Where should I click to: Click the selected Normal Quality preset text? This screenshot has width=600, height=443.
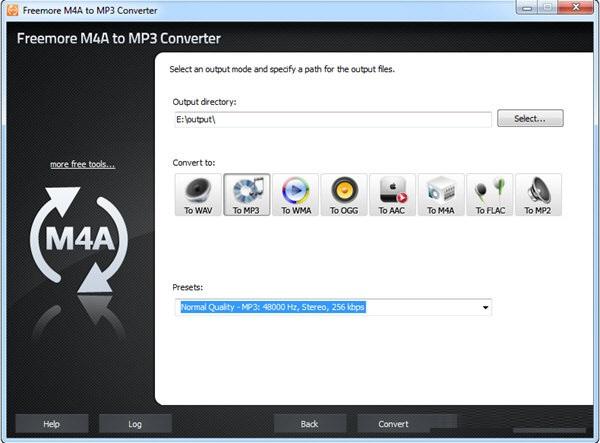click(x=273, y=307)
